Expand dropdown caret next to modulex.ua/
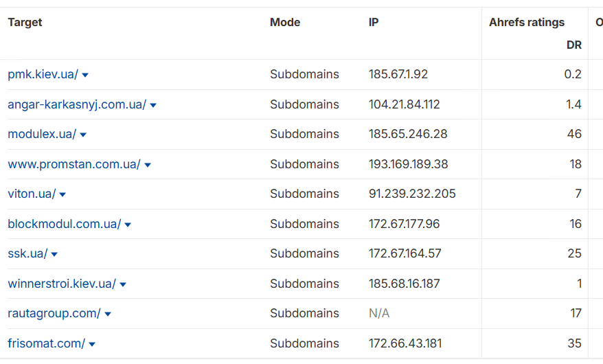This screenshot has height=364, width=603. pyautogui.click(x=83, y=135)
